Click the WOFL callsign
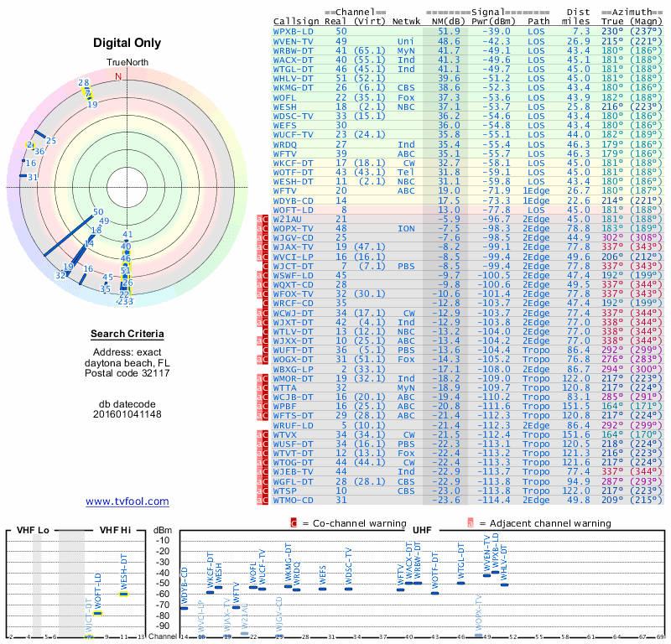This screenshot has width=671, height=644. pyautogui.click(x=284, y=97)
